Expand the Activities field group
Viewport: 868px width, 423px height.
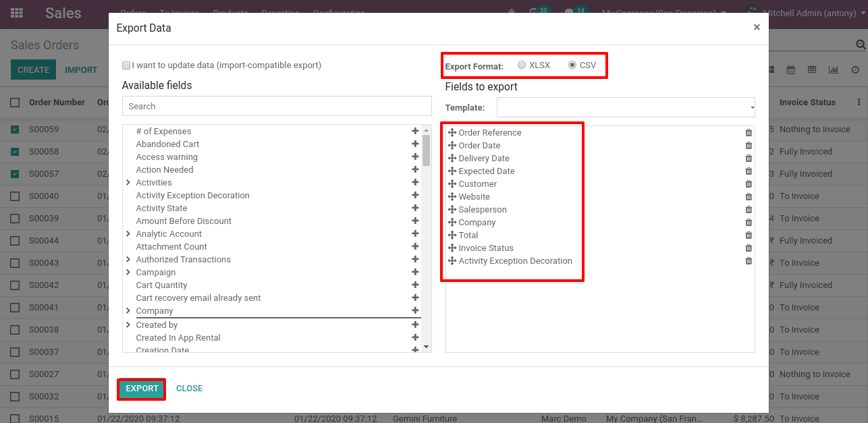[x=128, y=183]
